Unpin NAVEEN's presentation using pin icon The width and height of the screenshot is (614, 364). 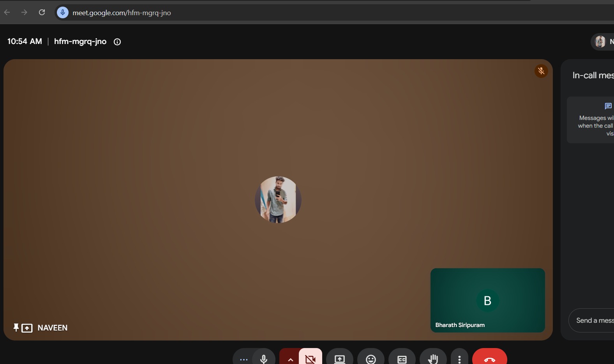16,328
